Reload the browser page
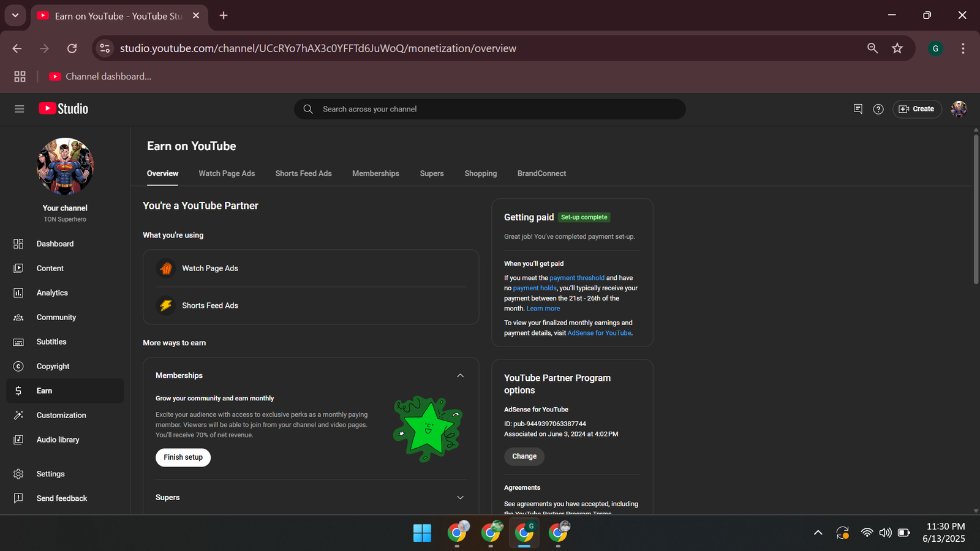The width and height of the screenshot is (980, 551). pos(72,48)
